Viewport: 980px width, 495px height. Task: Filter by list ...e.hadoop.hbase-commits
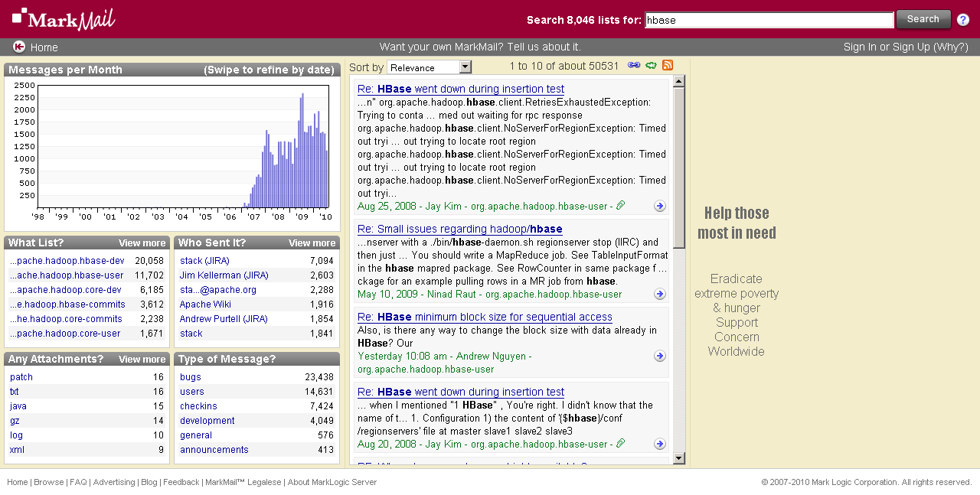67,304
